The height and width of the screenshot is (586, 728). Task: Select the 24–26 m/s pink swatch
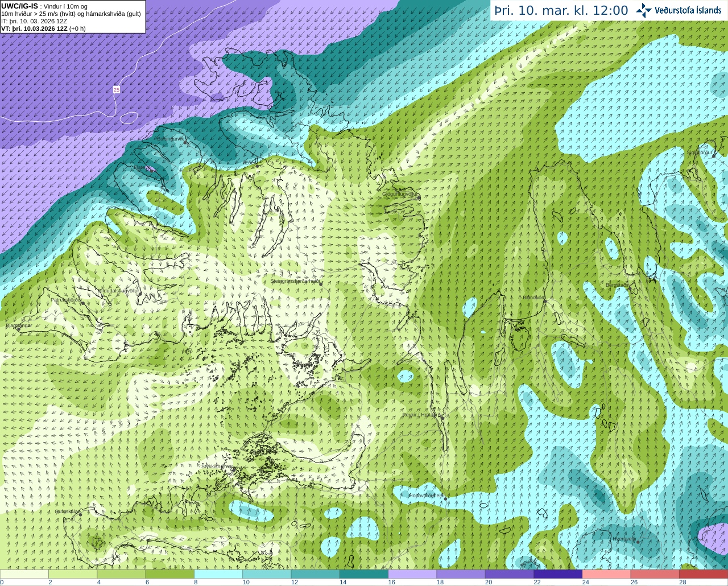pyautogui.click(x=606, y=573)
